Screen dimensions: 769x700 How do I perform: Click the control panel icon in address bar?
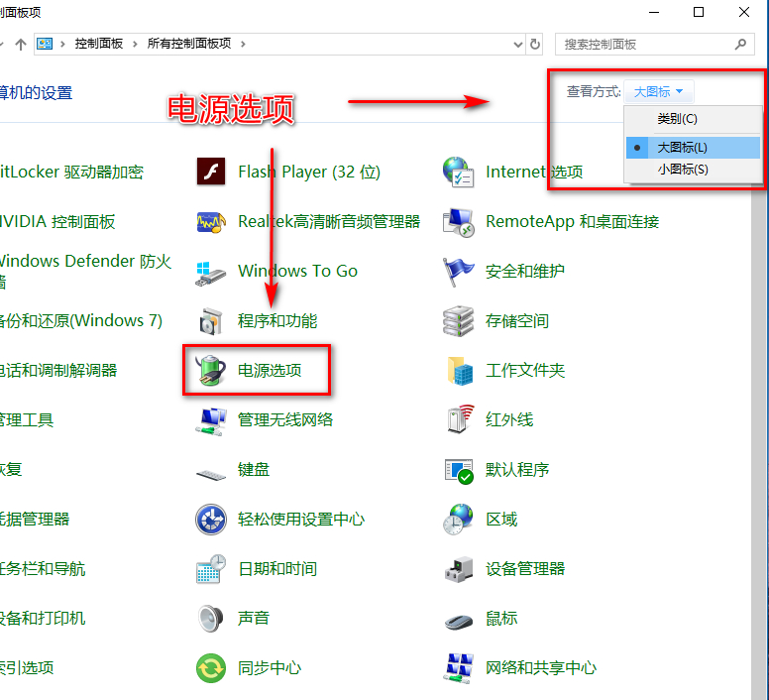coord(45,44)
